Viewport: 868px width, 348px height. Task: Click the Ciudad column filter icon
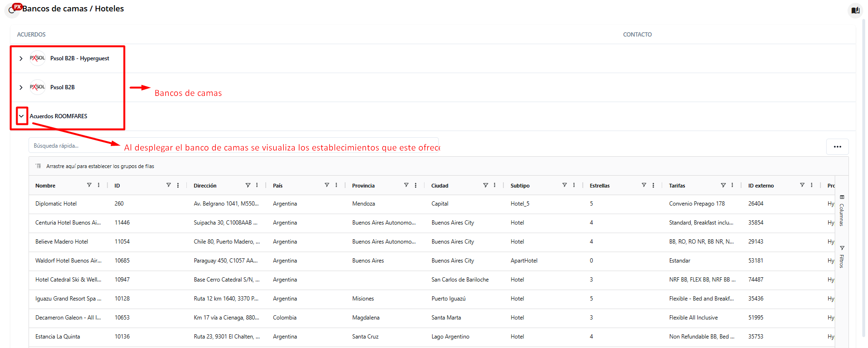485,185
